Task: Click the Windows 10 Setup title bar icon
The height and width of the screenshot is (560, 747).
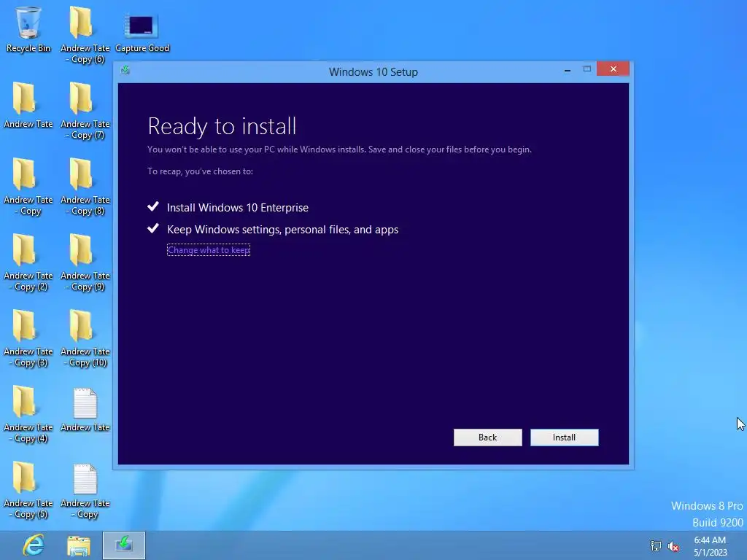Action: pyautogui.click(x=125, y=71)
